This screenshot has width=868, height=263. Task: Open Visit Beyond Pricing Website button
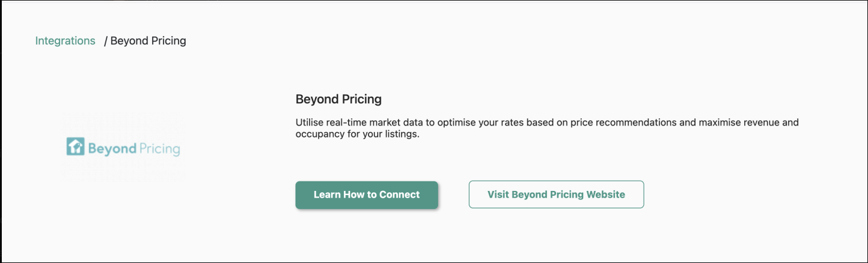(556, 195)
